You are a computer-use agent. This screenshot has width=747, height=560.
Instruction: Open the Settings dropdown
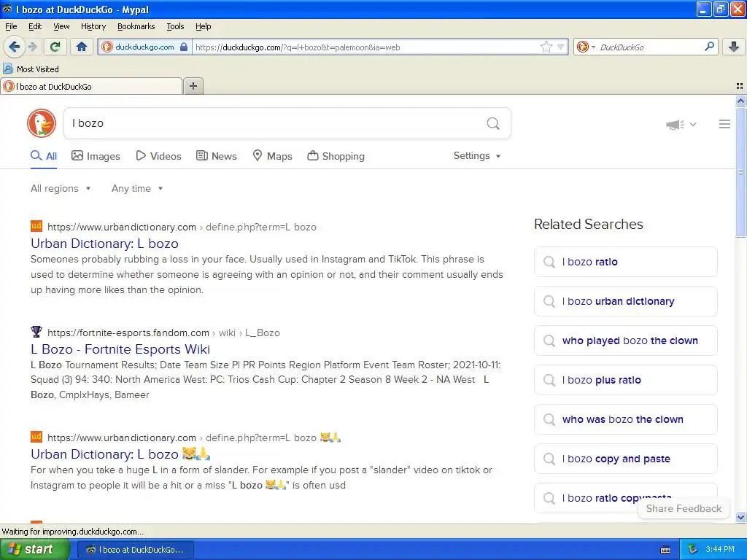point(477,156)
